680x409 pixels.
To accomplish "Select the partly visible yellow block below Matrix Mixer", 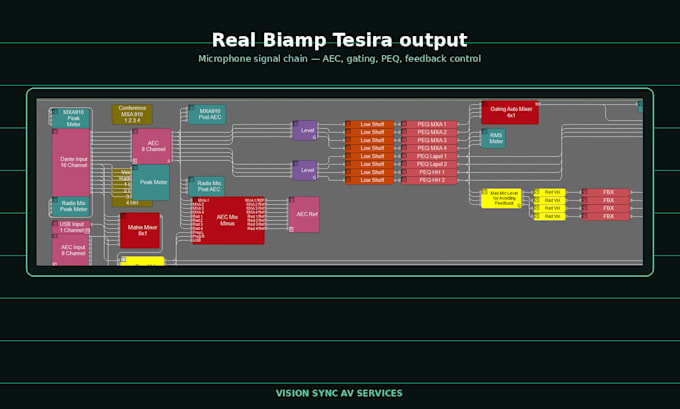I will coord(142,261).
